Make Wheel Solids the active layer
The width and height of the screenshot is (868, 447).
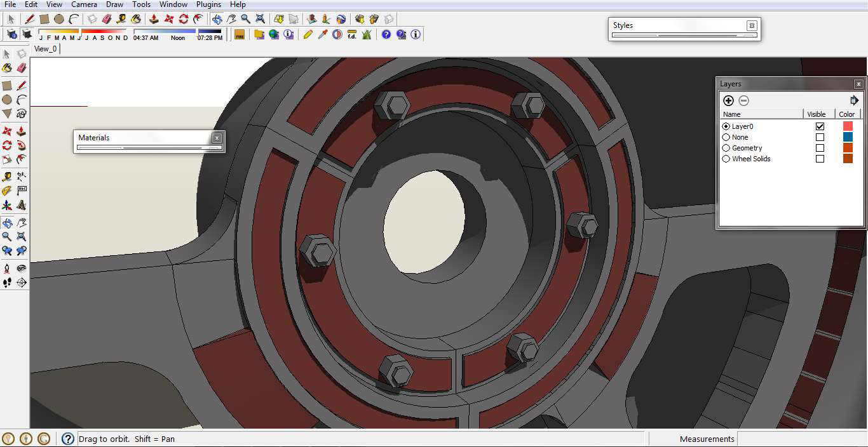(726, 159)
